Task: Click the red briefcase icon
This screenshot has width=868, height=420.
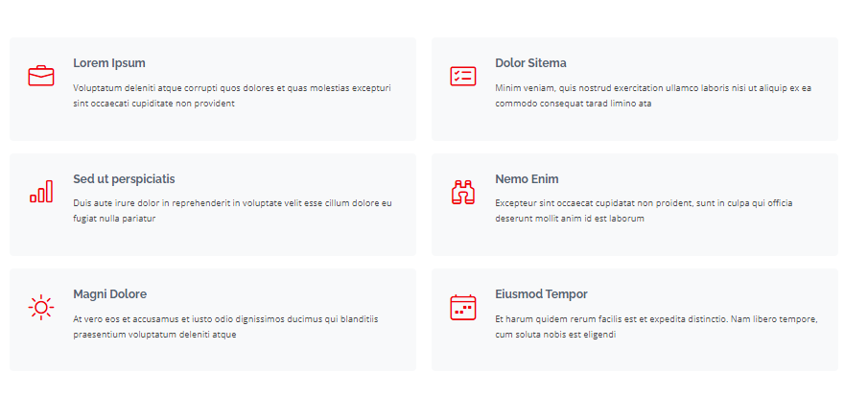Action: pyautogui.click(x=41, y=75)
